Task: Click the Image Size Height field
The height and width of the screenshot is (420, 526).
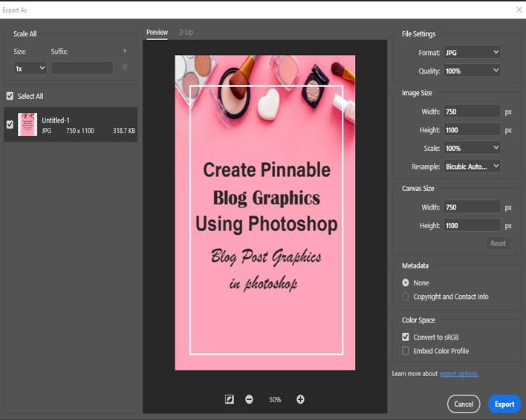Action: pos(472,130)
